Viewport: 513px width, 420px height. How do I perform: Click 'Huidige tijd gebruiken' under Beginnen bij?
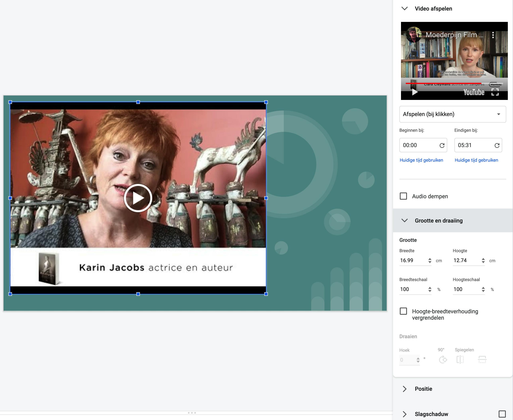tap(421, 160)
